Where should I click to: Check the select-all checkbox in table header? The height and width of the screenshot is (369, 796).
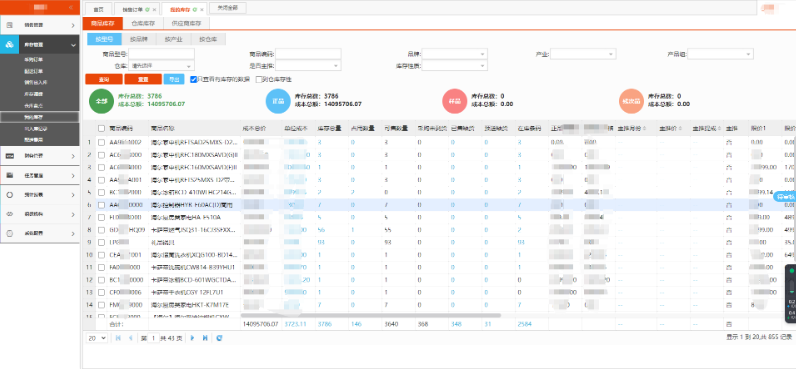(x=102, y=128)
